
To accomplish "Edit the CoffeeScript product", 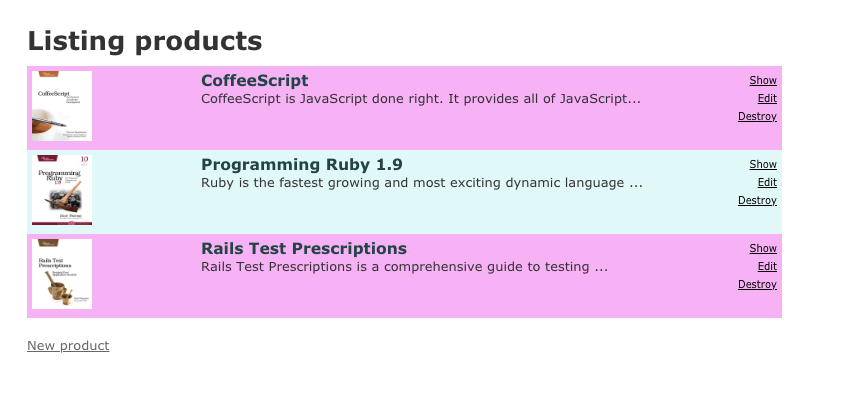I will tap(767, 98).
